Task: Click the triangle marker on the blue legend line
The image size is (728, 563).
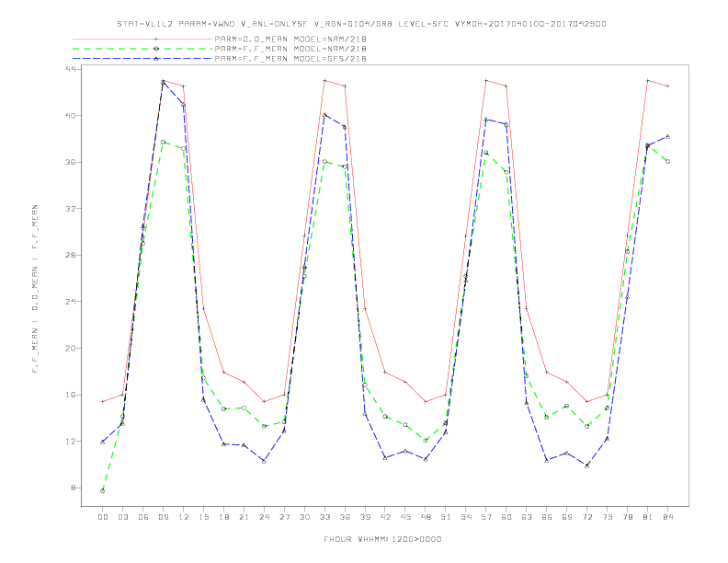Action: pos(156,59)
